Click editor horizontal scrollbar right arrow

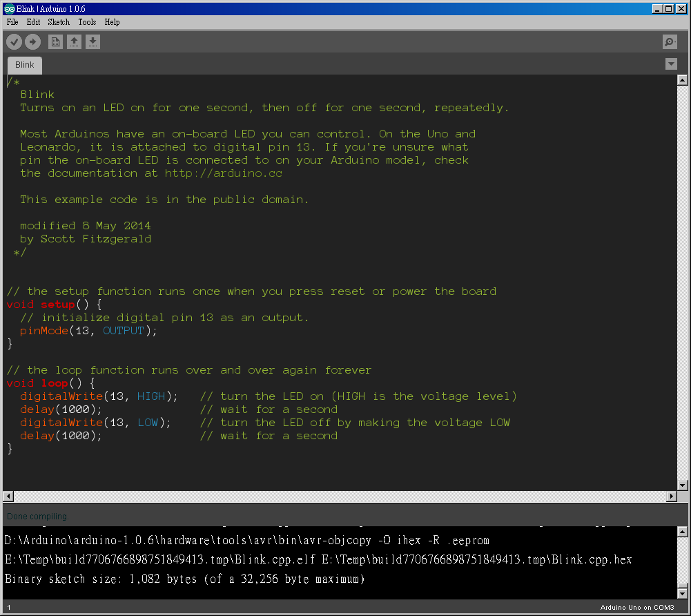(x=671, y=496)
